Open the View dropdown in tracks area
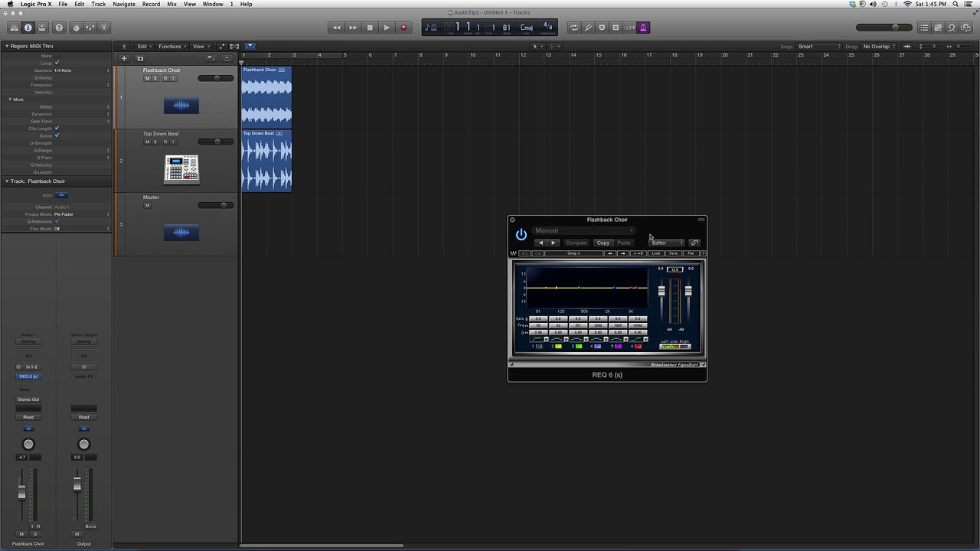This screenshot has height=551, width=980. point(200,46)
